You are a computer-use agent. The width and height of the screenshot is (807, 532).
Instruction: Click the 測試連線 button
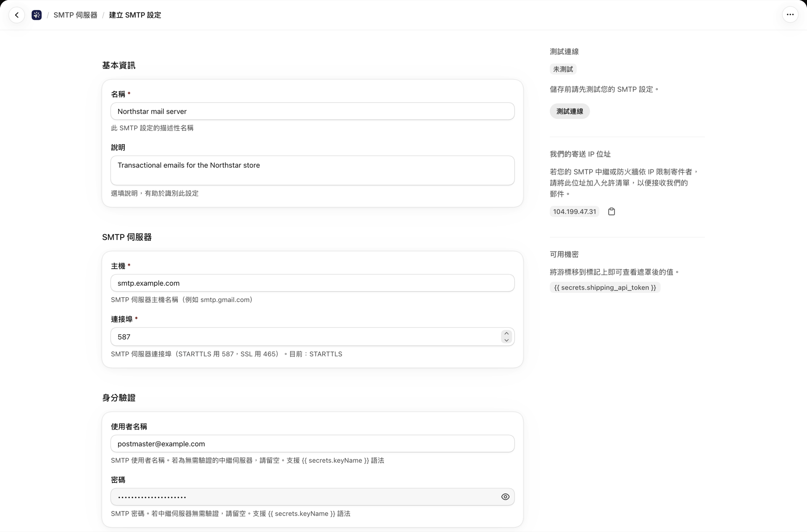click(570, 111)
